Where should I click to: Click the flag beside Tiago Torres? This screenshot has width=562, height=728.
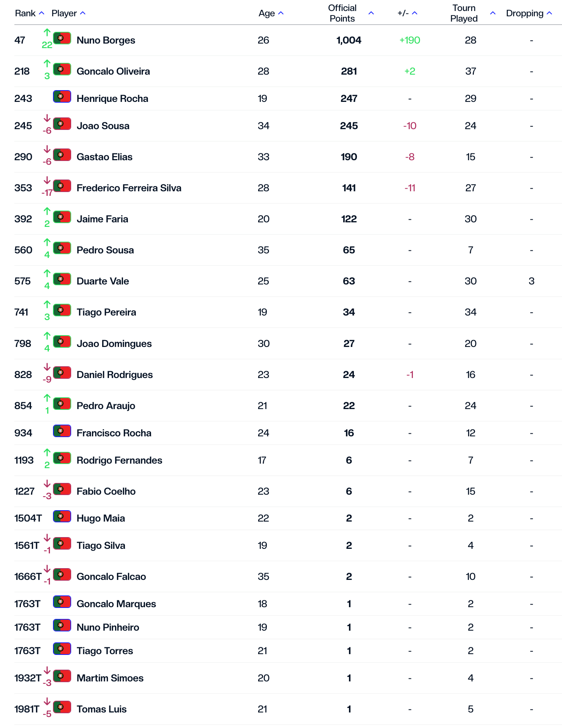point(62,649)
